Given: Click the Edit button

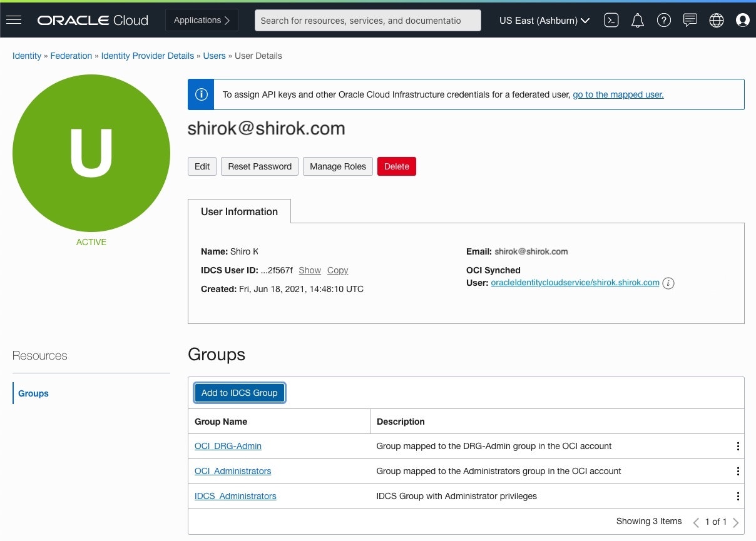Looking at the screenshot, I should [x=202, y=166].
